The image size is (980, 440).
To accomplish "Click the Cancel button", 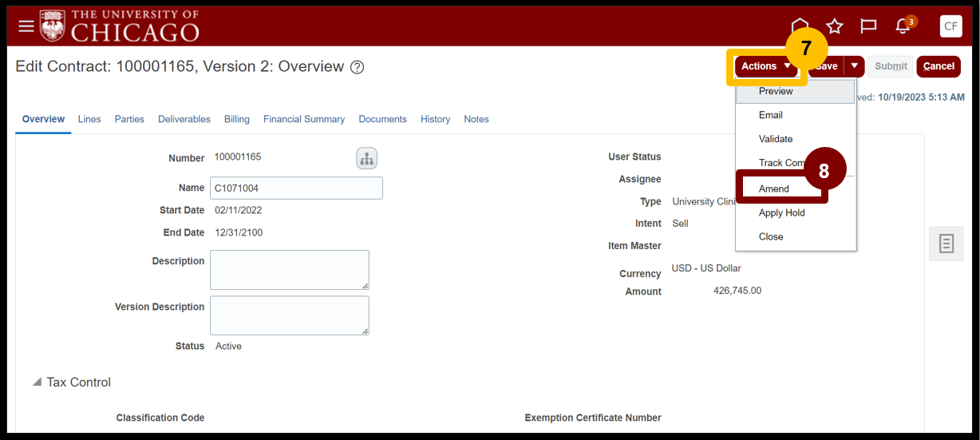I will [x=939, y=66].
